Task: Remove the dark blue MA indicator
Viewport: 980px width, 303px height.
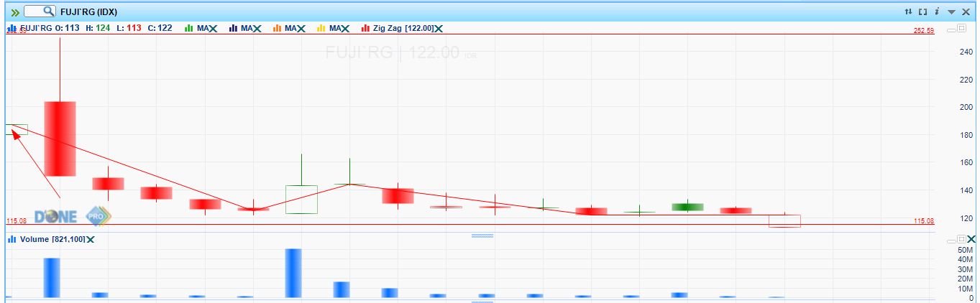Action: pos(257,28)
